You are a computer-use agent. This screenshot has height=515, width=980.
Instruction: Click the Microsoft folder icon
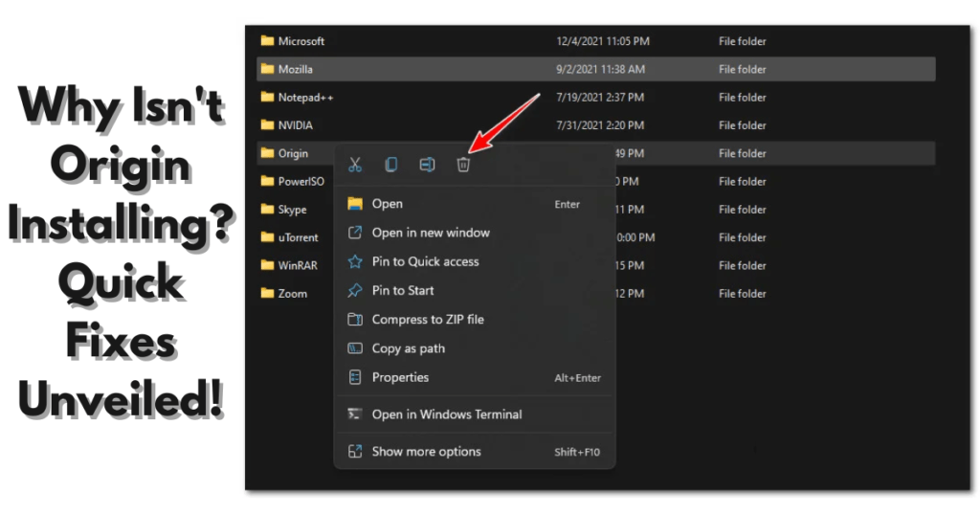[268, 40]
